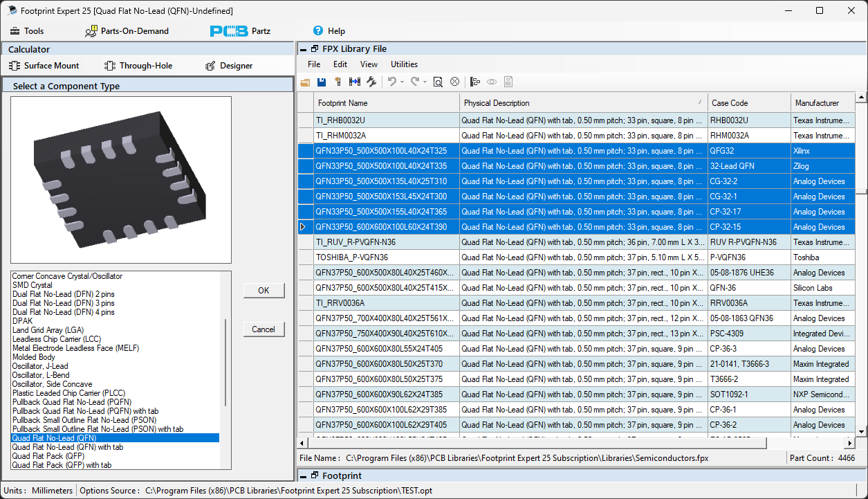Open Help
Viewport: 868px width, 499px height.
click(329, 31)
